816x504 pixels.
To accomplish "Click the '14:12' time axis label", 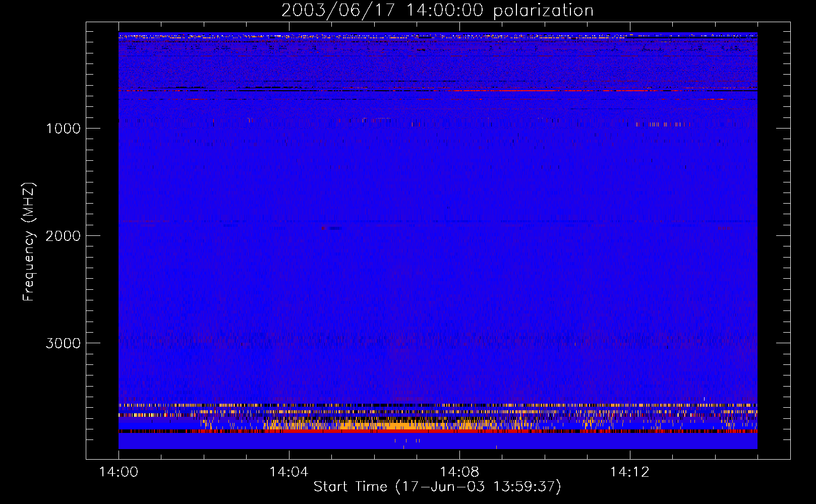I will [630, 472].
